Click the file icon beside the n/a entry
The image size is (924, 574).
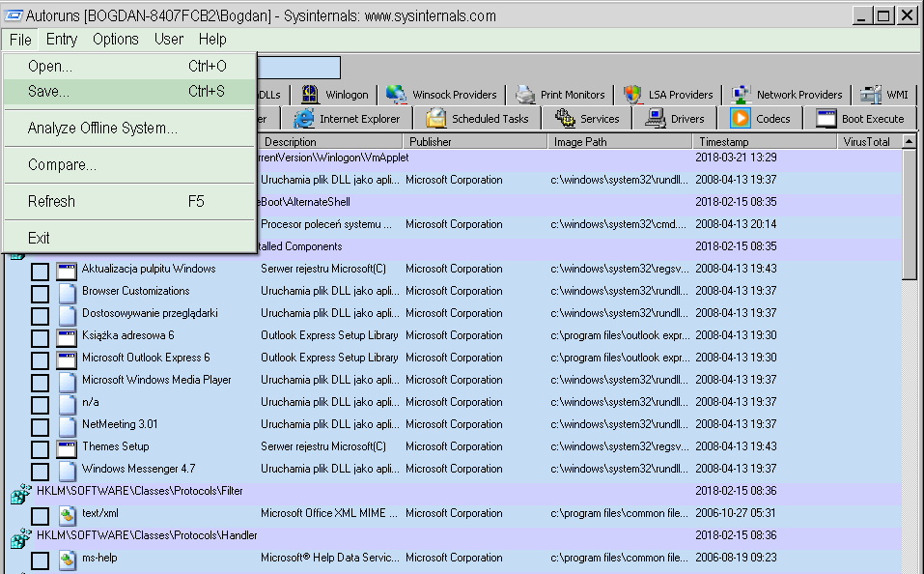click(67, 404)
